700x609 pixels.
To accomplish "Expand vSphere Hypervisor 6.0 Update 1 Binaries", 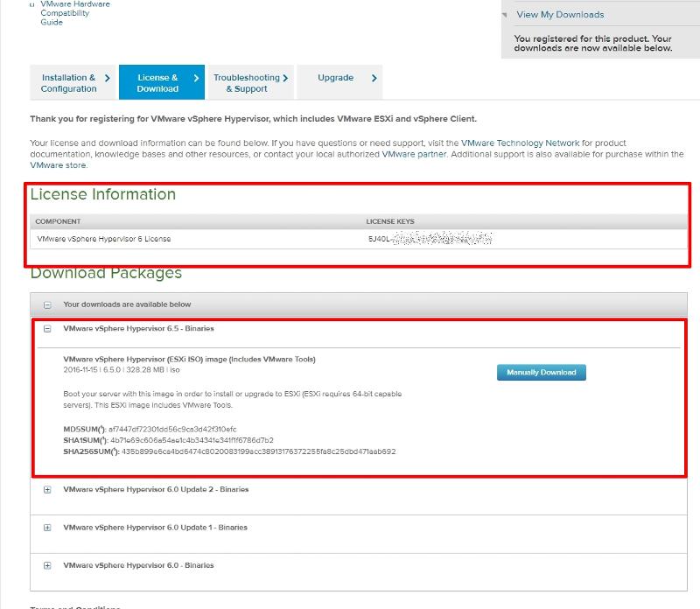I will tap(47, 528).
